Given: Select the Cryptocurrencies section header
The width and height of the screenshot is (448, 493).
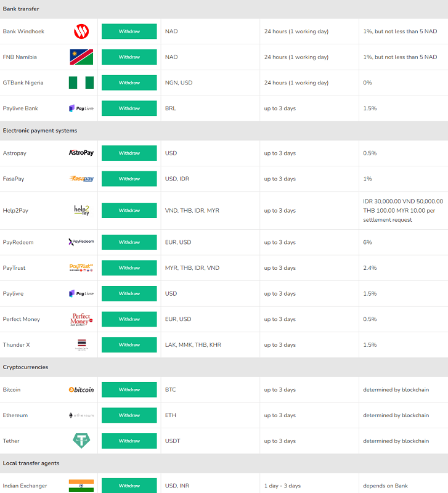Looking at the screenshot, I should pos(224,367).
